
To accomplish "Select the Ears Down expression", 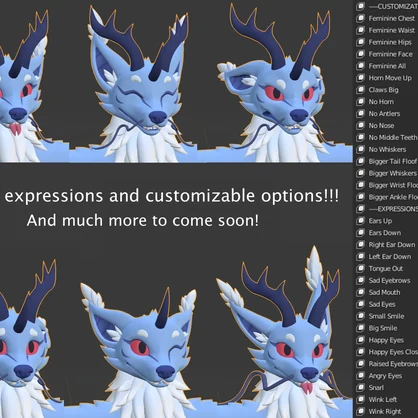I will click(x=386, y=233).
